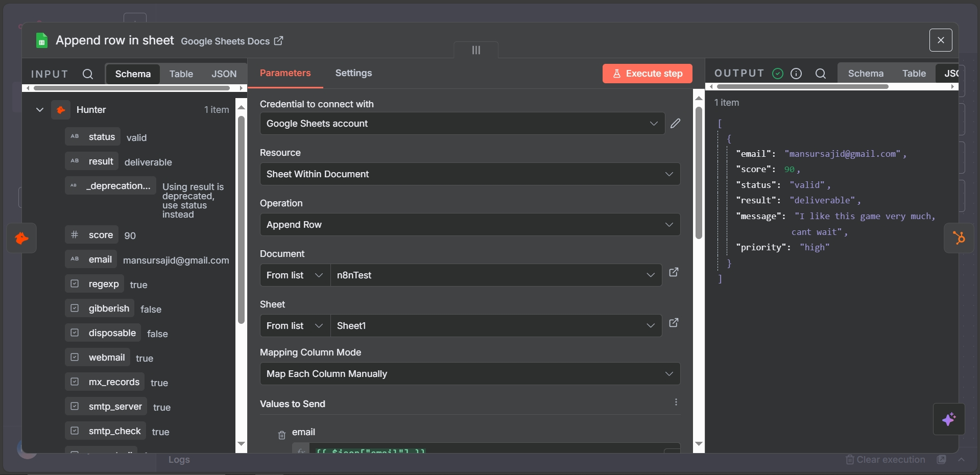Click the panel drag handle at top center

[x=476, y=50]
